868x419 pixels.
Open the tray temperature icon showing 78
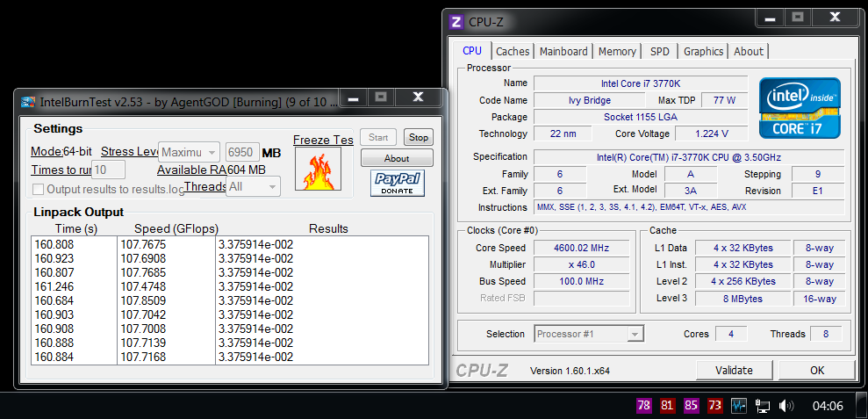pos(644,406)
